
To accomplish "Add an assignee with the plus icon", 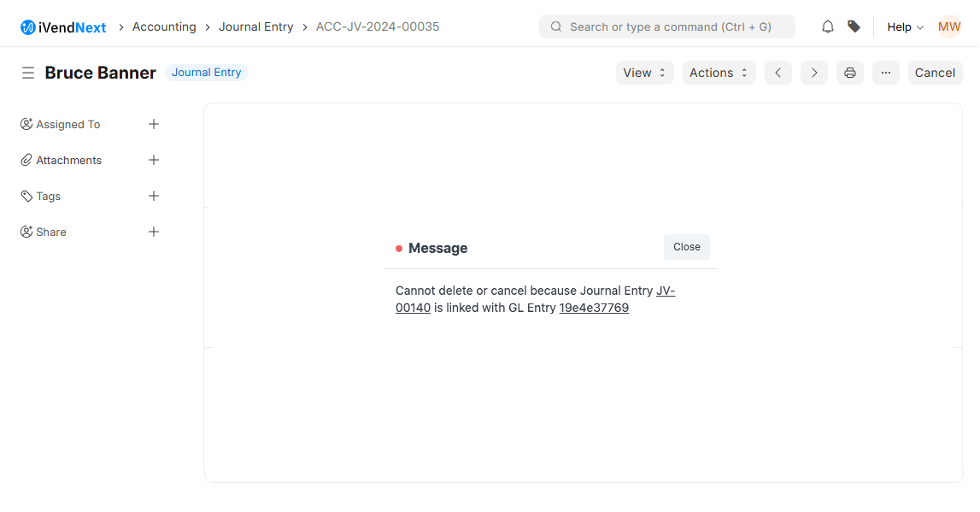I will pyautogui.click(x=154, y=124).
